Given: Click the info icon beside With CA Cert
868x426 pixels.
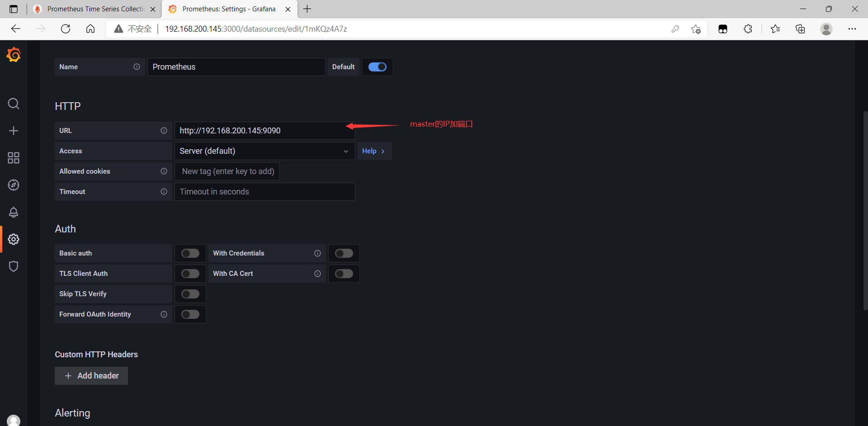Looking at the screenshot, I should coord(317,274).
